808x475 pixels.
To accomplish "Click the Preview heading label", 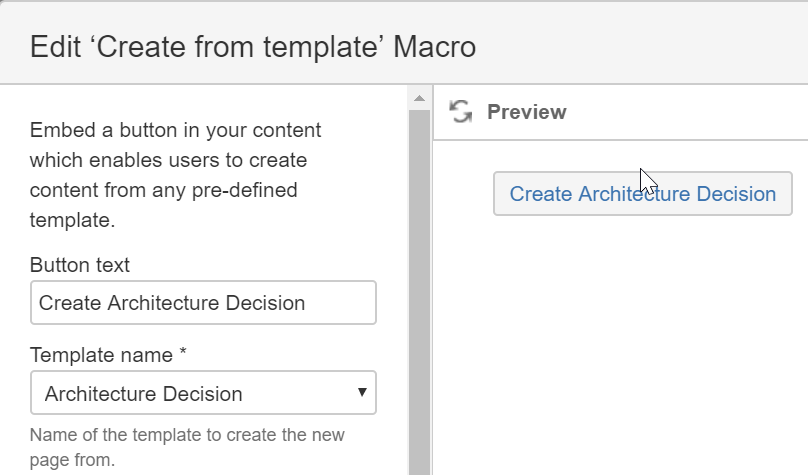I will (527, 112).
